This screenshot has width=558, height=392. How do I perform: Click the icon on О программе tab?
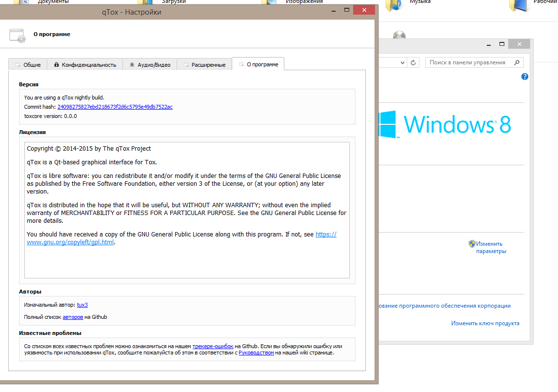pyautogui.click(x=241, y=64)
